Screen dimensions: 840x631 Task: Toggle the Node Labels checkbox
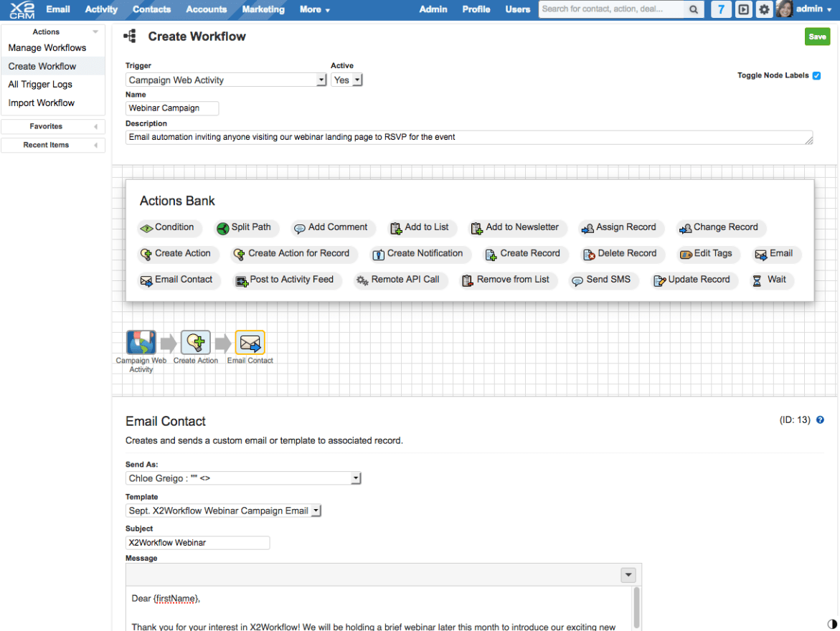coord(816,75)
